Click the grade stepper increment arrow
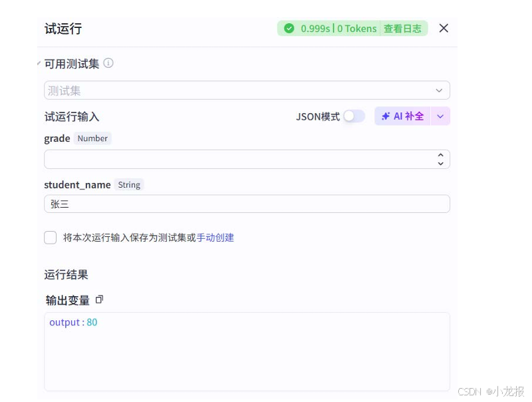532x402 pixels. click(441, 155)
